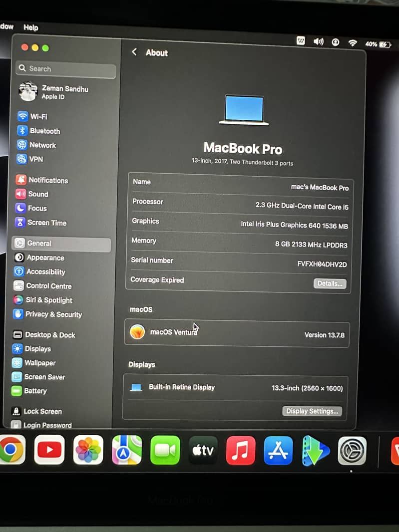
Task: Open Wi-Fi settings in sidebar
Action: (x=32, y=116)
